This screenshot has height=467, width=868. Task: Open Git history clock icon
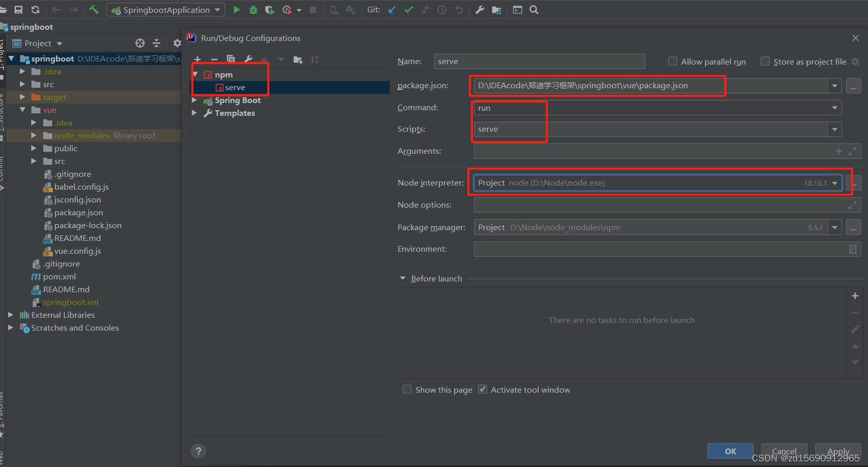[x=442, y=10]
